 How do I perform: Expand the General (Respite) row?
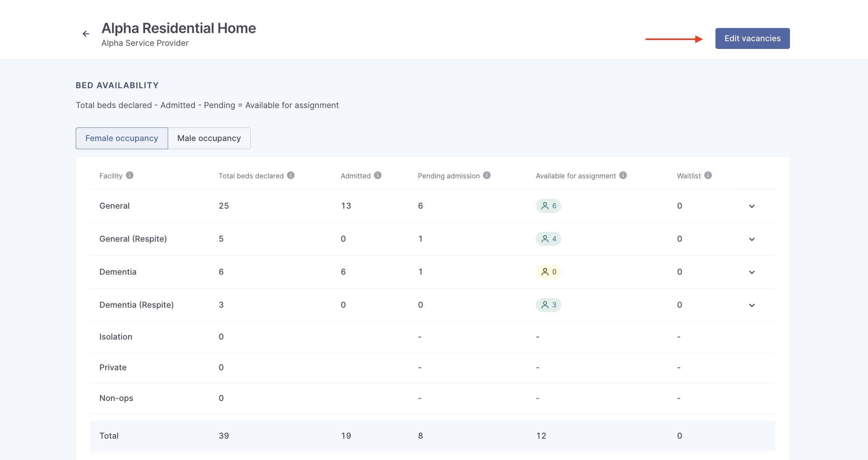pyautogui.click(x=752, y=239)
